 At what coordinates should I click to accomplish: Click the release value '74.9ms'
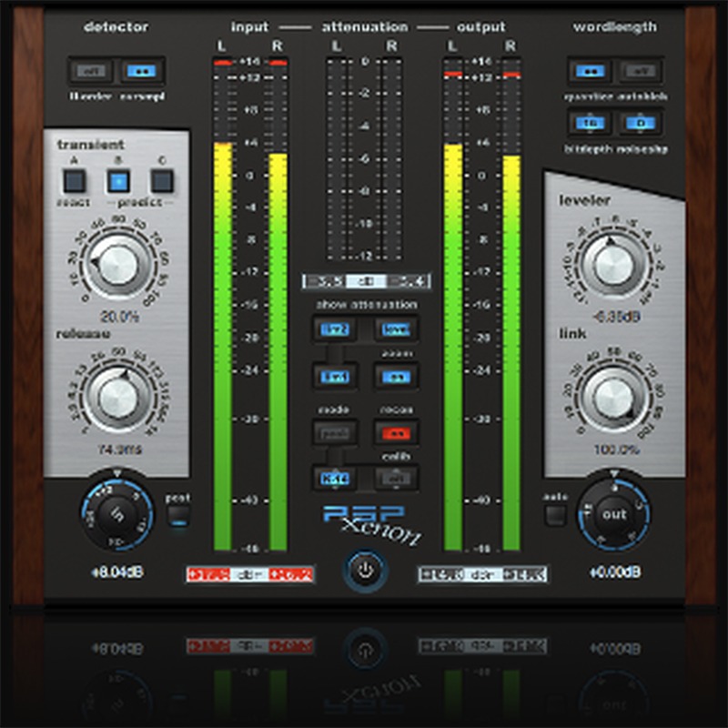(x=119, y=449)
